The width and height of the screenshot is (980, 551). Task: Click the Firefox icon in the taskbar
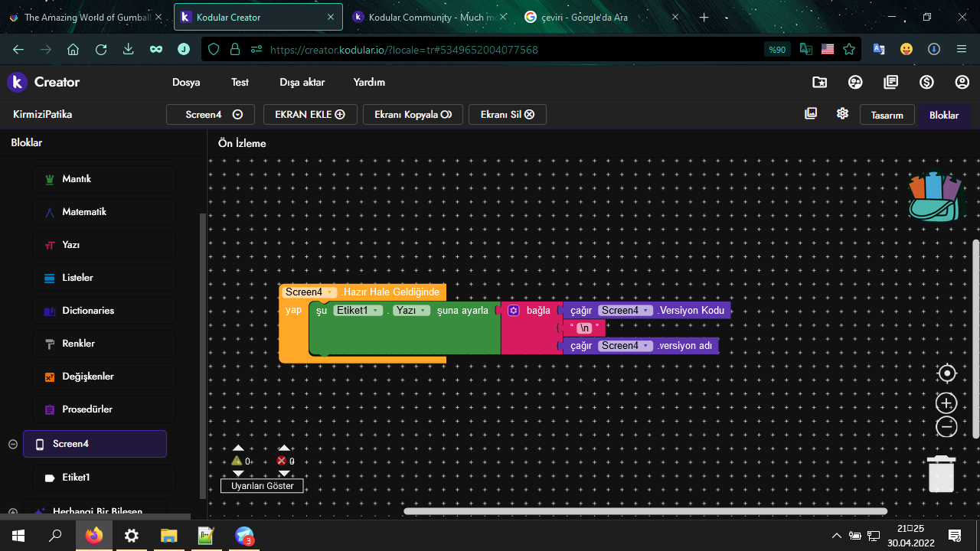point(94,536)
